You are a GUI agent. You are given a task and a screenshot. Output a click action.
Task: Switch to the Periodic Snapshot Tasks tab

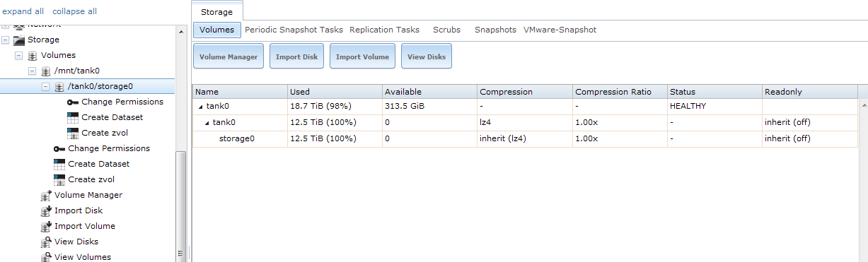pyautogui.click(x=294, y=30)
